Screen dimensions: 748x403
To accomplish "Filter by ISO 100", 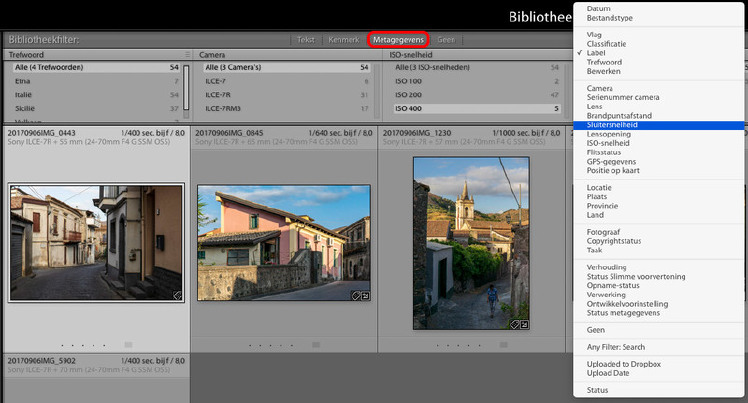I will (477, 81).
